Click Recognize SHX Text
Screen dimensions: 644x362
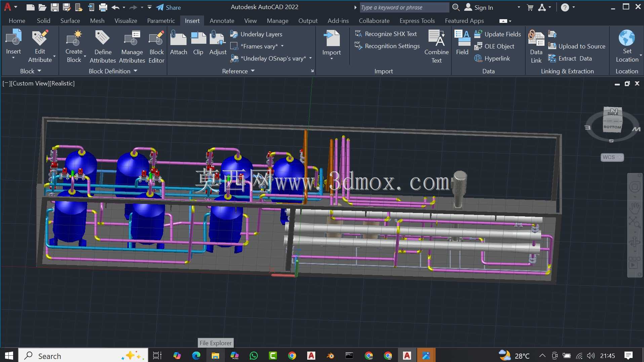pos(386,34)
